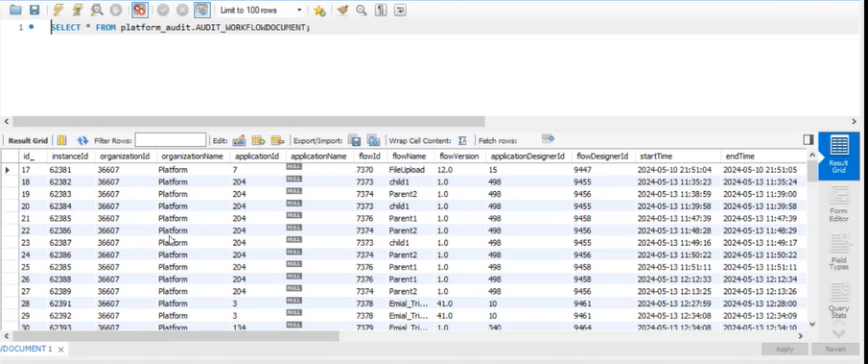Sort by the id_ column header
This screenshot has width=868, height=364.
(33, 157)
